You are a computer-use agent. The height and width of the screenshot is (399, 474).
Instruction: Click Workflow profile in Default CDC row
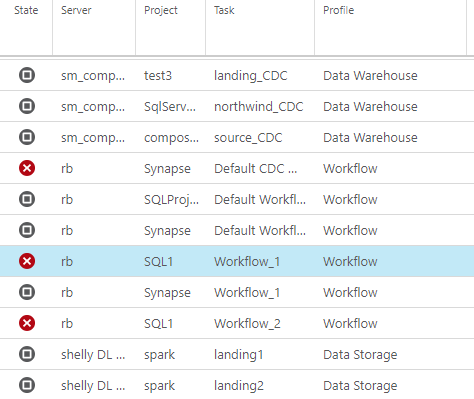[350, 169]
